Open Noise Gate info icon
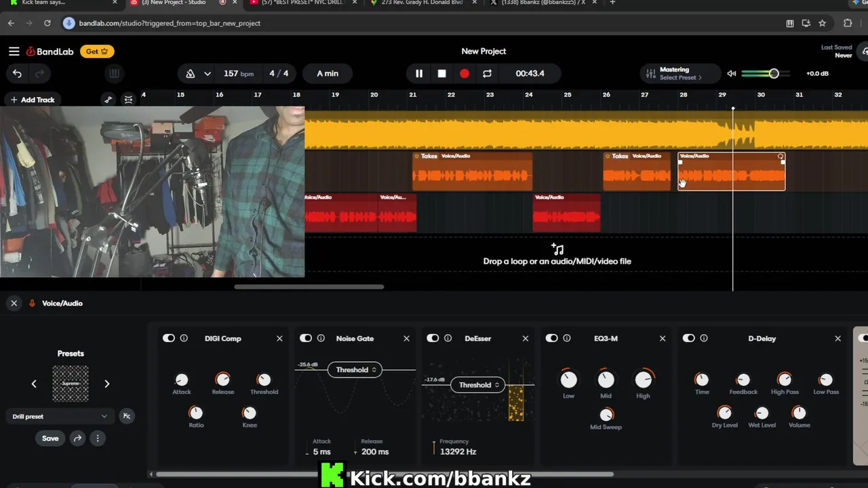868x488 pixels. tap(321, 338)
